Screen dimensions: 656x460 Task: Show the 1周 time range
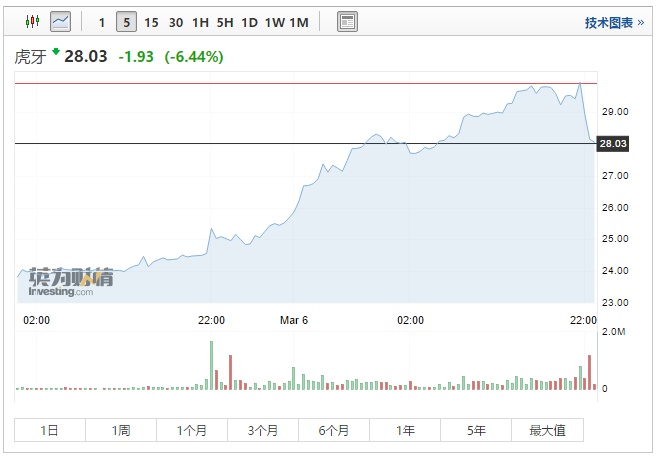tap(121, 430)
